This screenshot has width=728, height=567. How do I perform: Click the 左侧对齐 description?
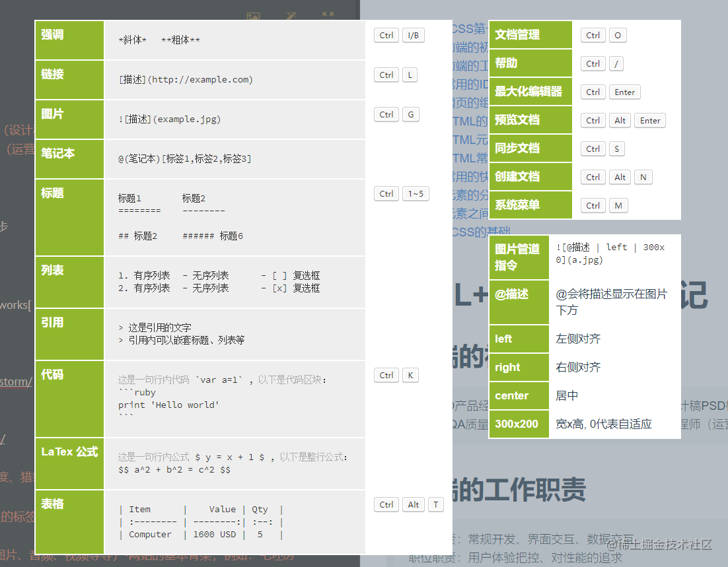click(x=578, y=339)
